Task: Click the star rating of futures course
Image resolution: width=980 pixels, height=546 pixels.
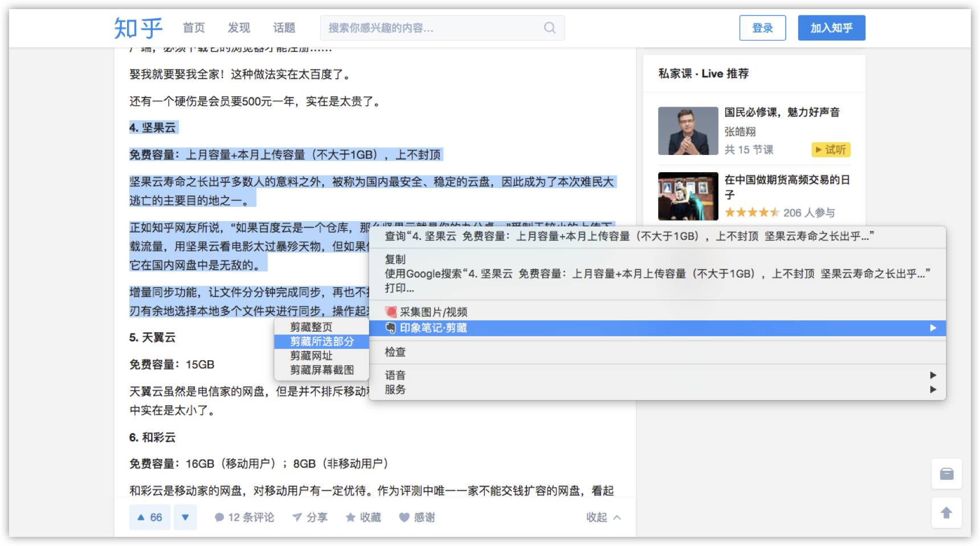Action: pos(752,213)
